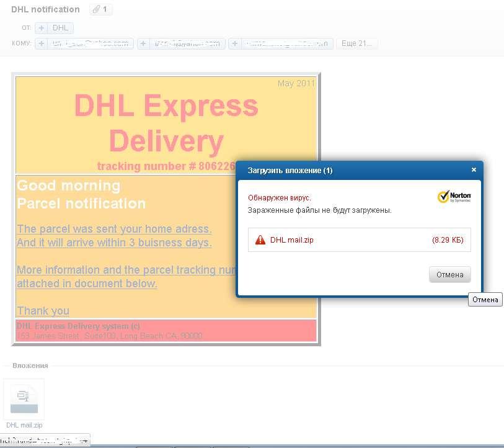Open the DHL mail.zip attachment thumbnail
Viewport: 504px width, 448px height.
[24, 400]
